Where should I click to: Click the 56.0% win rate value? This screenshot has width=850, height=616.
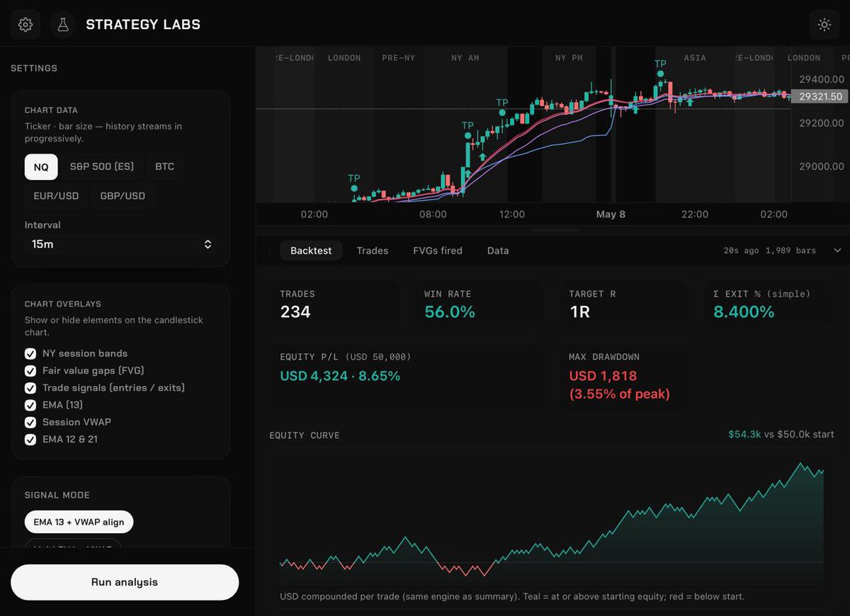pyautogui.click(x=450, y=312)
